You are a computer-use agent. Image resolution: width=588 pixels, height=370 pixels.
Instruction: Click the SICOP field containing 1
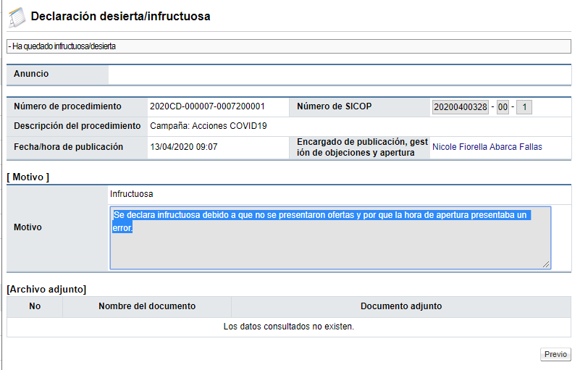pyautogui.click(x=525, y=107)
